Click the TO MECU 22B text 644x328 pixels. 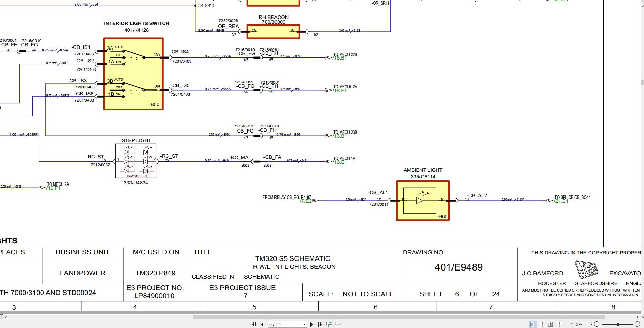345,54
